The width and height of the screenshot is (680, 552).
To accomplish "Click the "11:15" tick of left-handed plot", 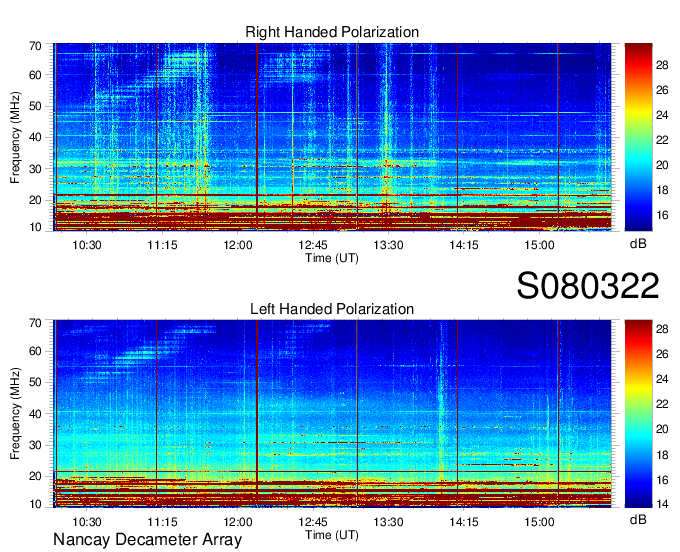I will point(162,522).
